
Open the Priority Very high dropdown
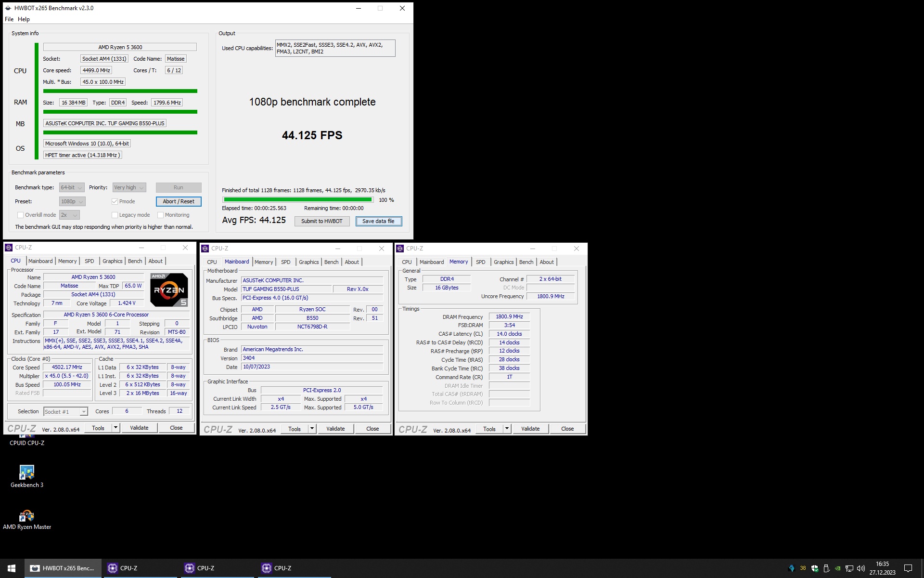tap(129, 187)
